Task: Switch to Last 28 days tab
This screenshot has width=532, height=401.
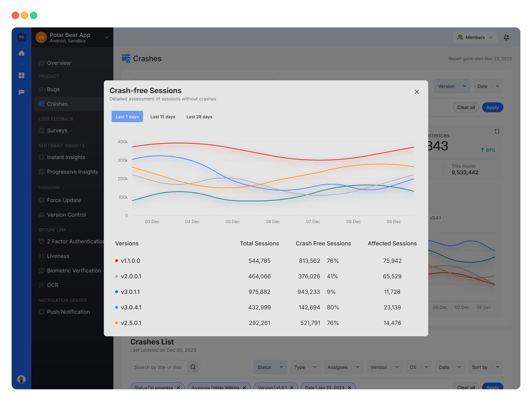Action: 199,116
